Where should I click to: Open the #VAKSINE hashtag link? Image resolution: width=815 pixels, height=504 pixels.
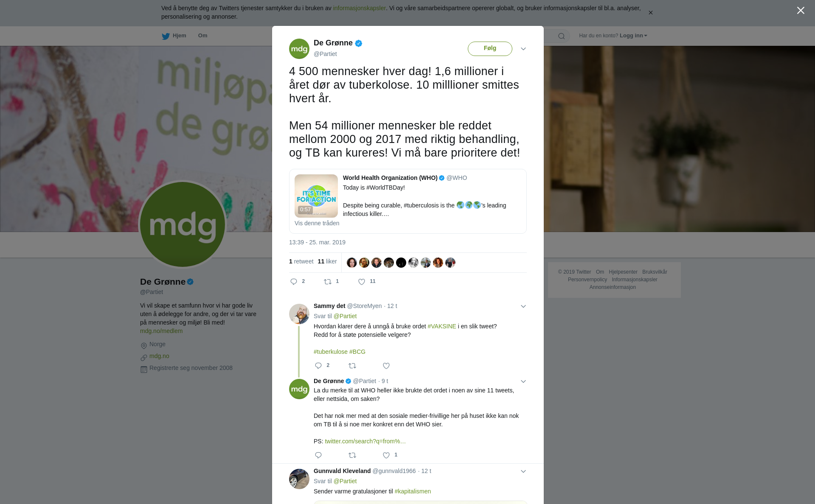441,326
